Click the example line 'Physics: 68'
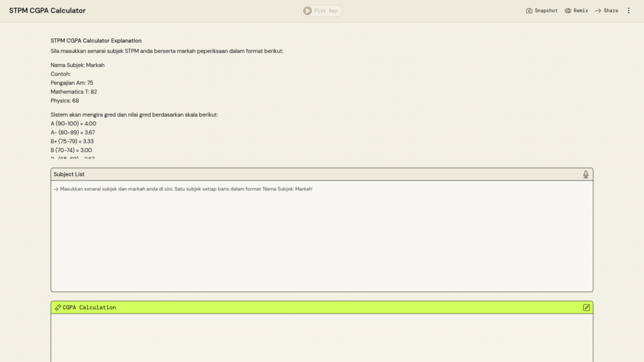The width and height of the screenshot is (644, 362). [65, 101]
